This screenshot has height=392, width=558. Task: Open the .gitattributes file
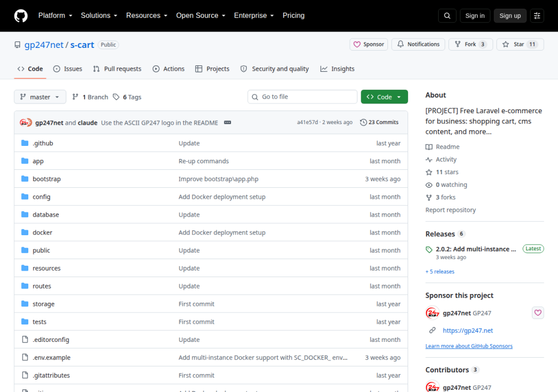(x=51, y=375)
